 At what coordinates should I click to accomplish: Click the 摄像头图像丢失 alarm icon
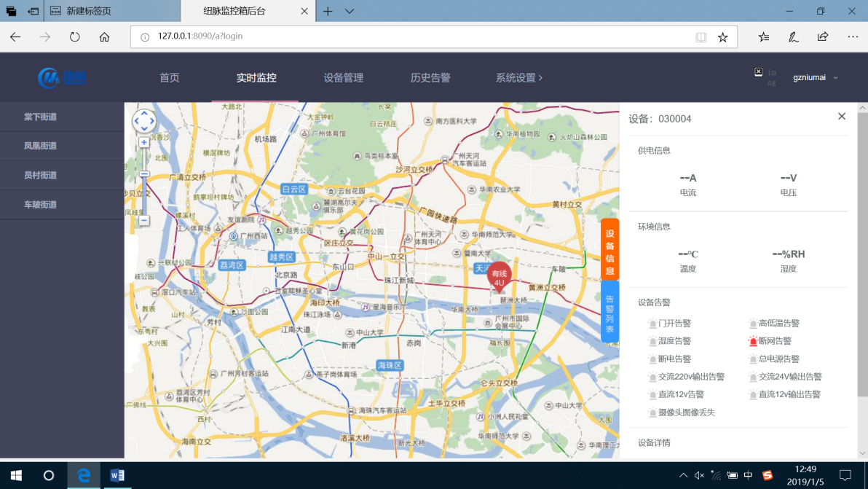pyautogui.click(x=653, y=412)
